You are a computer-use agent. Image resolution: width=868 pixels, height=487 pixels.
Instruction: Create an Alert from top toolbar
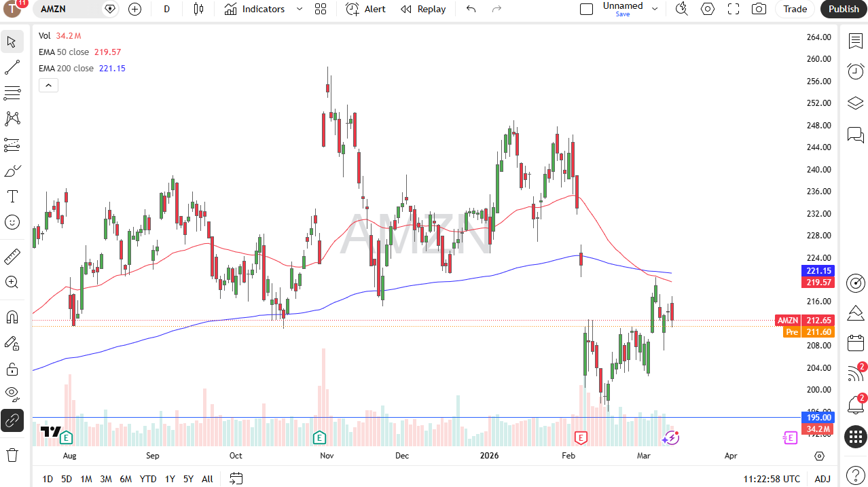point(365,9)
